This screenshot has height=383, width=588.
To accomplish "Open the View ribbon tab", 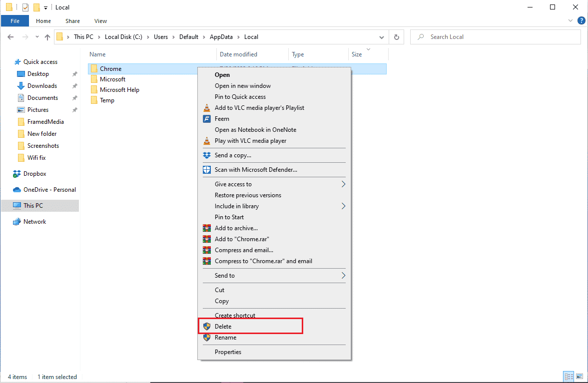I will 100,21.
